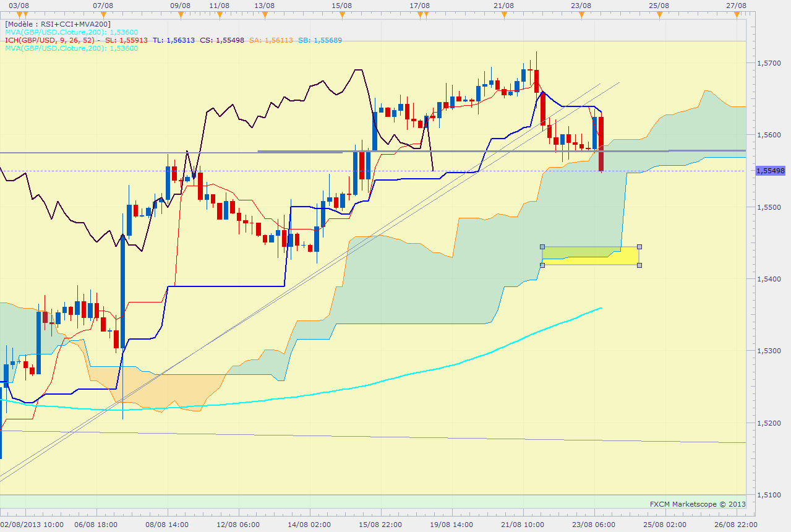Click the SL: 1,55913 legend value
Screen dimensions: 791x532
tap(127, 40)
